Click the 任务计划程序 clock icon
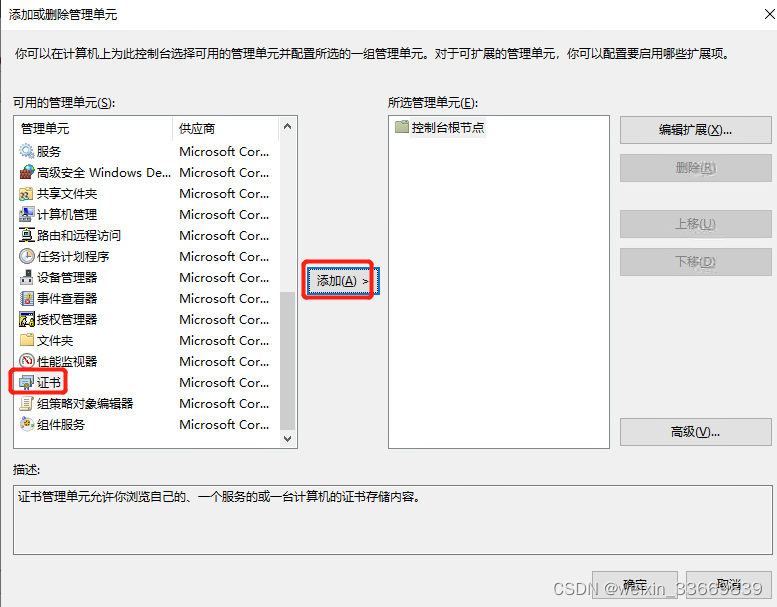 26,256
